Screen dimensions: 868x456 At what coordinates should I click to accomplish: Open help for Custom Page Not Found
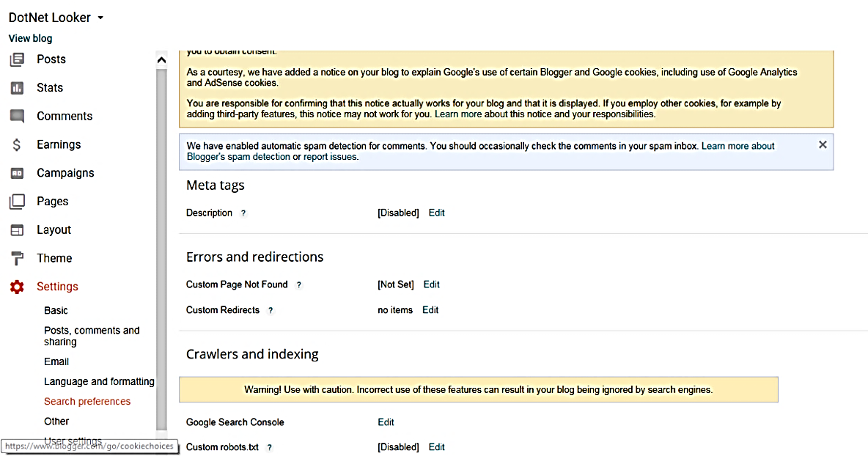[x=299, y=285]
